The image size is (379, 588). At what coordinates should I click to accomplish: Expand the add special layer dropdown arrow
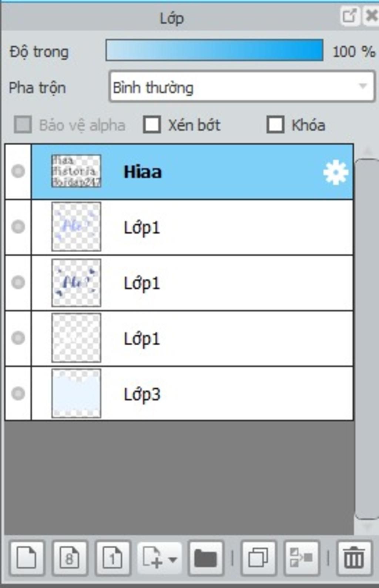pyautogui.click(x=173, y=558)
